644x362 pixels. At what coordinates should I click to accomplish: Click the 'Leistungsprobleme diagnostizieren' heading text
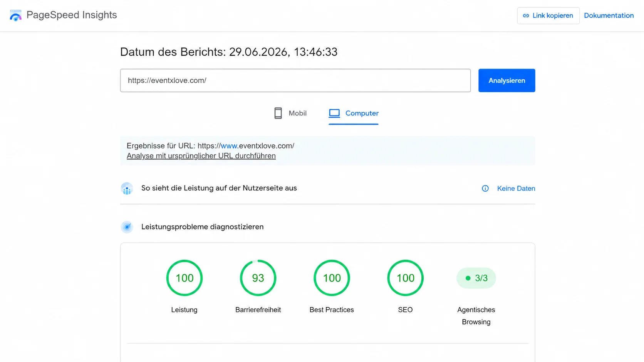(x=203, y=227)
